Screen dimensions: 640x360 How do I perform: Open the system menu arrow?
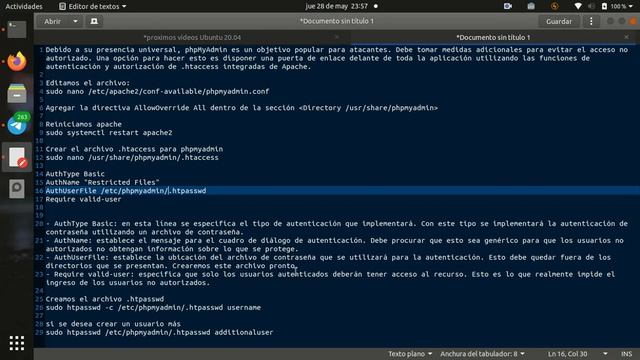click(631, 6)
